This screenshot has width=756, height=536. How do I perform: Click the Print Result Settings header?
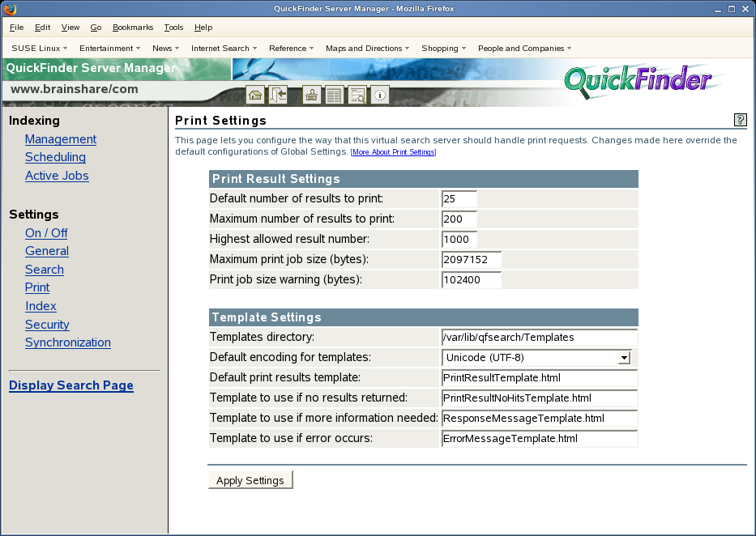pos(424,179)
